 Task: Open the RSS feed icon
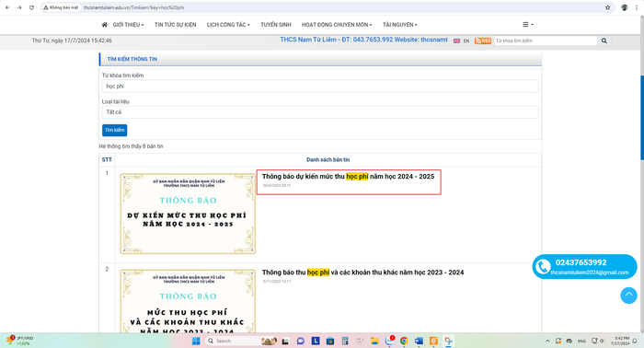483,41
